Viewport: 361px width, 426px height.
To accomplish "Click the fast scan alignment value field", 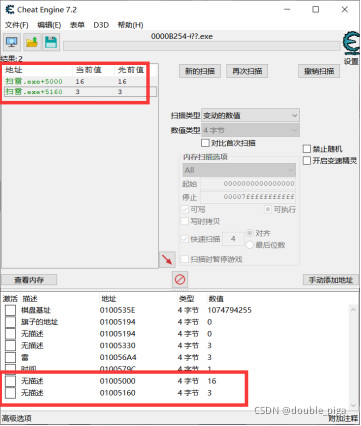I will [x=233, y=239].
